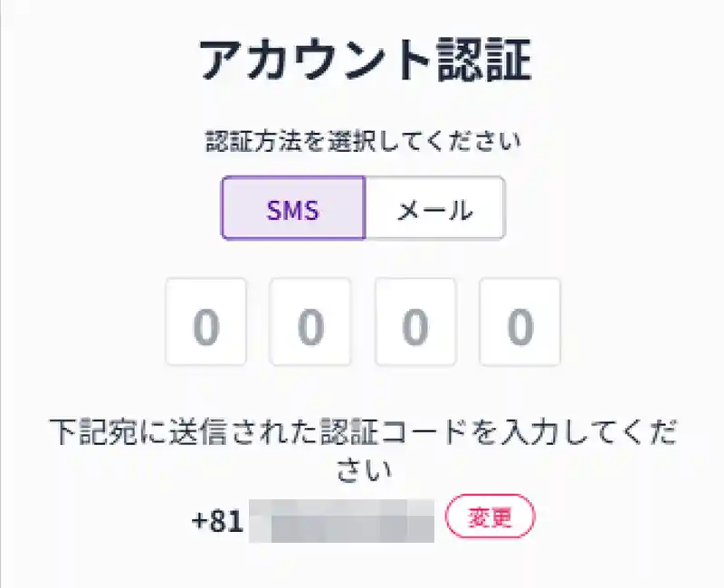Image resolution: width=724 pixels, height=588 pixels.
Task: Select the third verification code digit box
Action: (x=415, y=322)
